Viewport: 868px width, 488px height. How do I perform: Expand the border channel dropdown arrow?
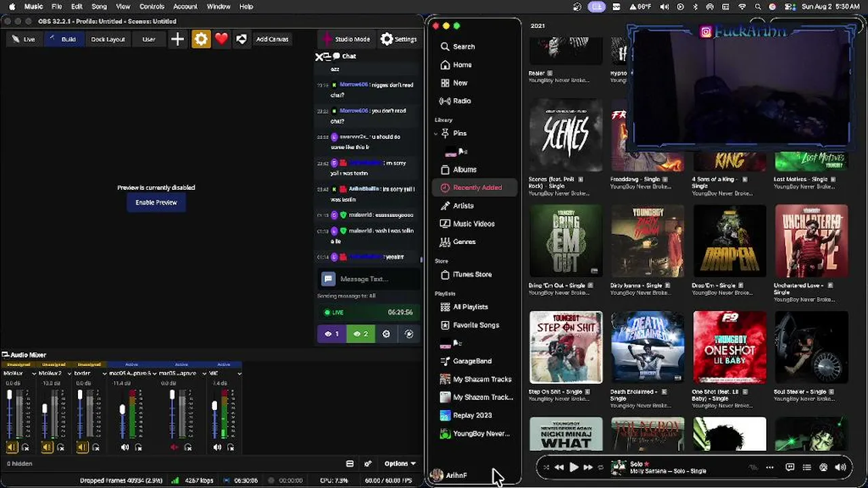point(104,373)
